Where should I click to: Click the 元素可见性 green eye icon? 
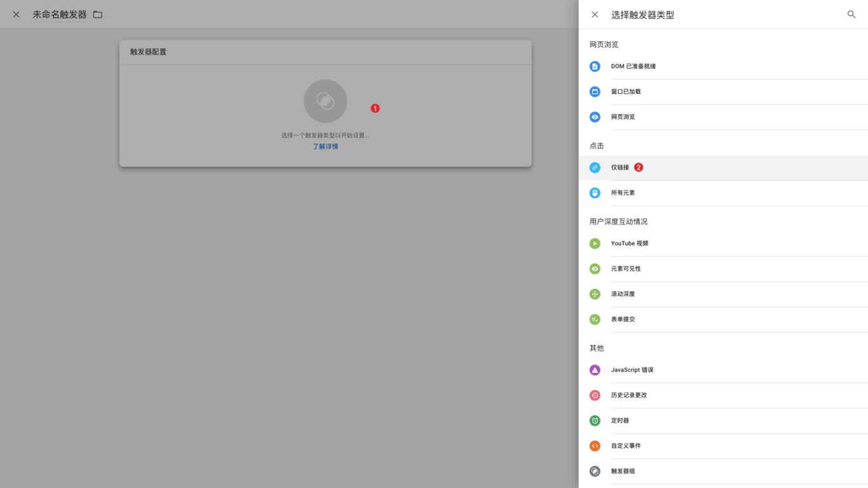click(x=595, y=269)
